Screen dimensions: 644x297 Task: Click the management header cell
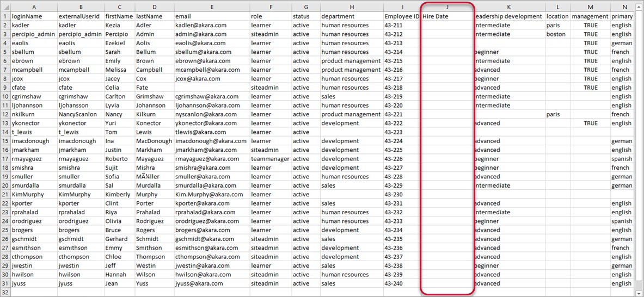590,16
